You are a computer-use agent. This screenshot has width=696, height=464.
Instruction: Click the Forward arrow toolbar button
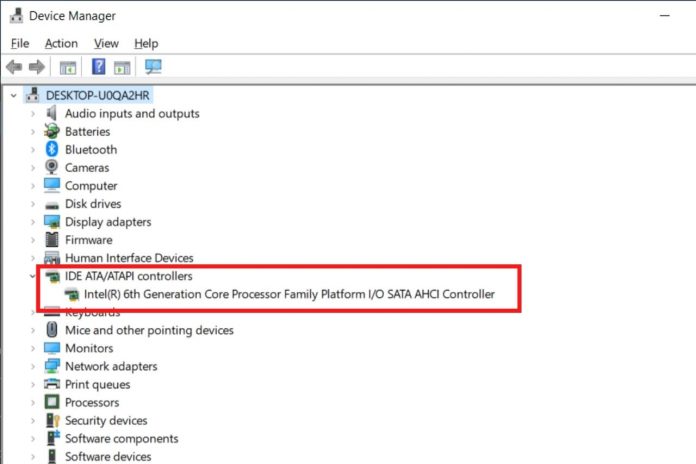pos(36,67)
